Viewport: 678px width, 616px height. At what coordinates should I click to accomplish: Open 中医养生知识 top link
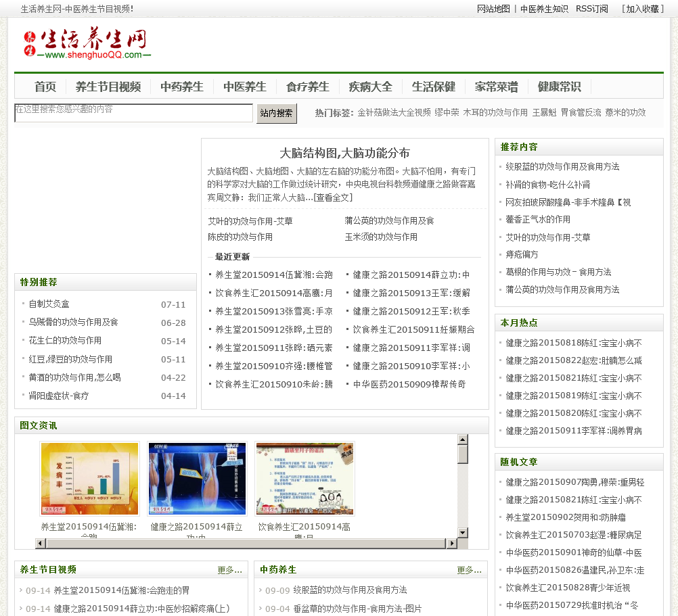click(x=544, y=9)
